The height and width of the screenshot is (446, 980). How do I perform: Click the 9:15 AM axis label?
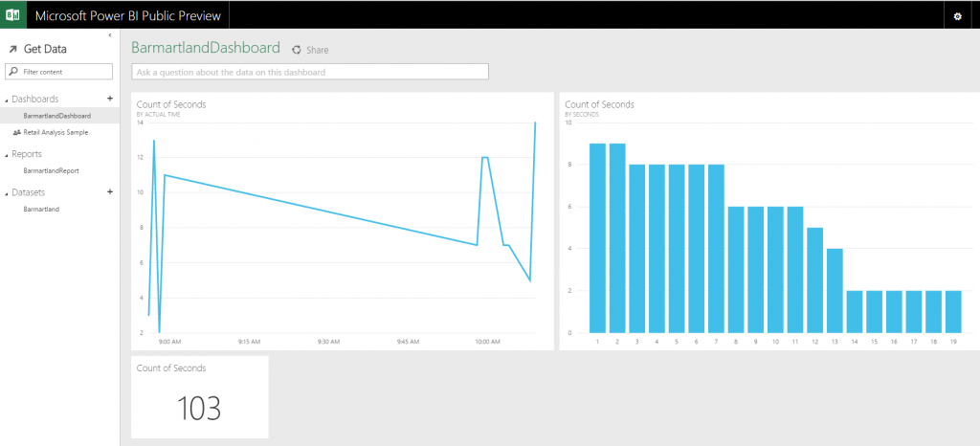click(250, 342)
